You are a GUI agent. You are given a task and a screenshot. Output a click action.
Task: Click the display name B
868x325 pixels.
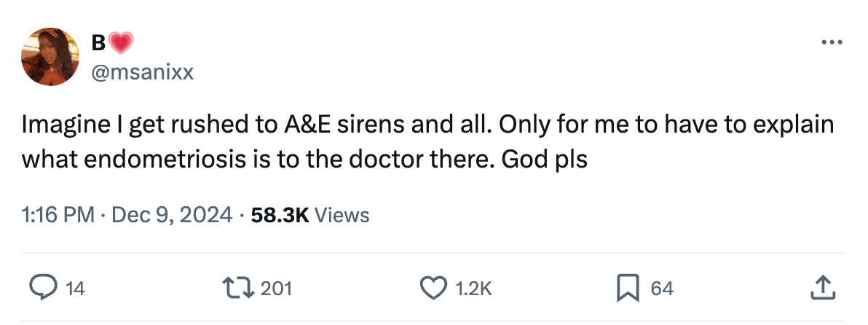coord(98,44)
